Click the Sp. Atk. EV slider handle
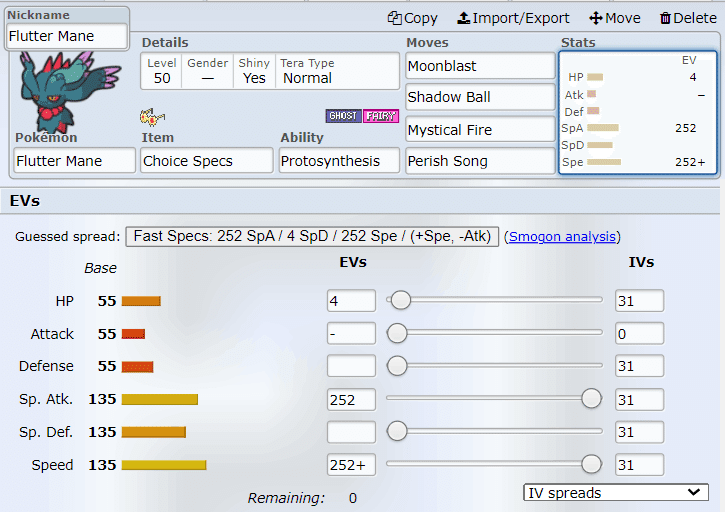This screenshot has height=512, width=725. [591, 399]
